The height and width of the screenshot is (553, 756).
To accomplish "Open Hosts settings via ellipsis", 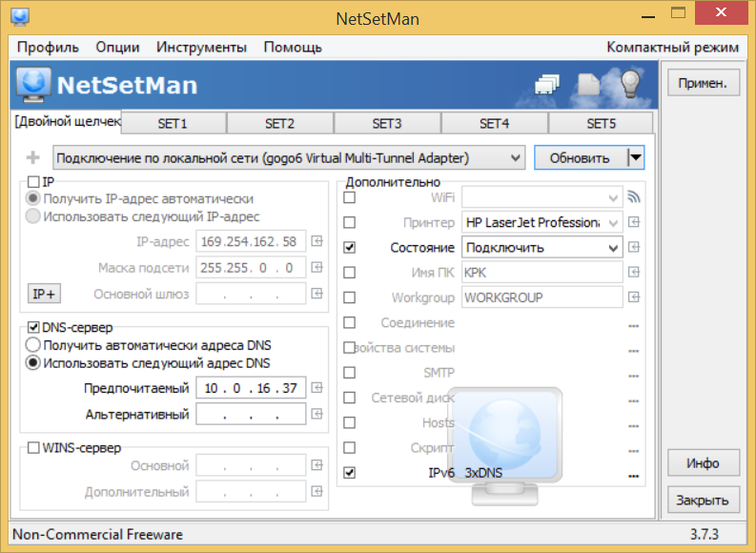I will [634, 427].
